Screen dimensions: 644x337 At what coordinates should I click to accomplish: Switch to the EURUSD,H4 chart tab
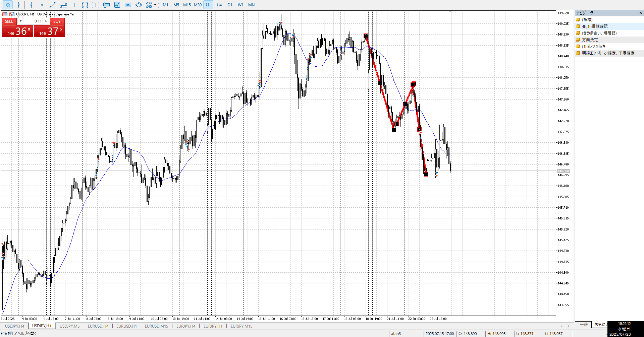coord(98,326)
